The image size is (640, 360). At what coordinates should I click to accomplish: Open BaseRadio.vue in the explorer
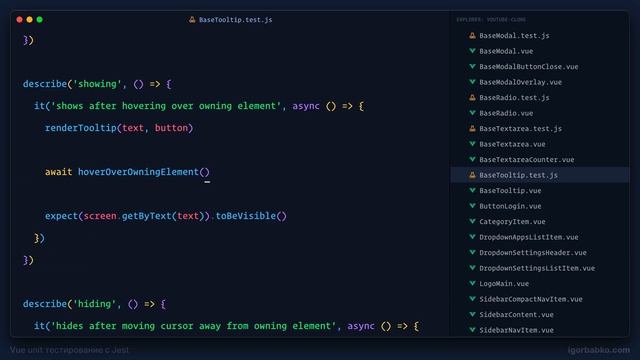pyautogui.click(x=506, y=113)
